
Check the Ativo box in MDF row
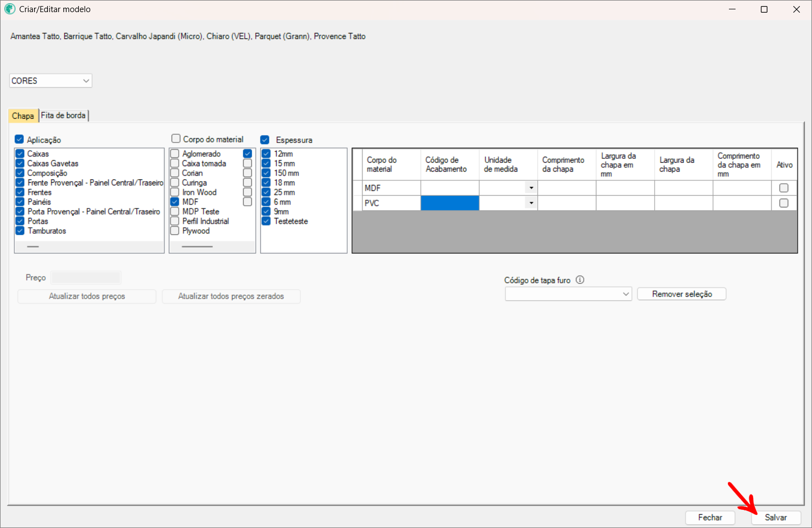783,188
